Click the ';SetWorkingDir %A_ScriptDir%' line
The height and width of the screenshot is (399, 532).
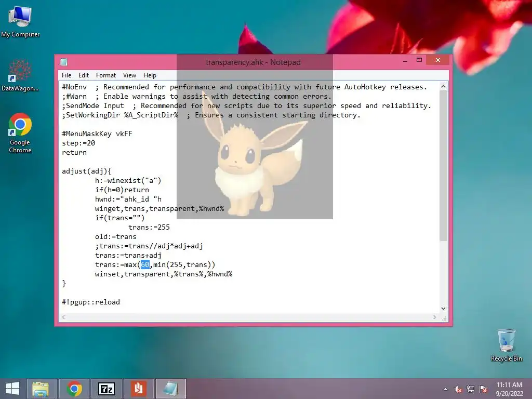211,115
